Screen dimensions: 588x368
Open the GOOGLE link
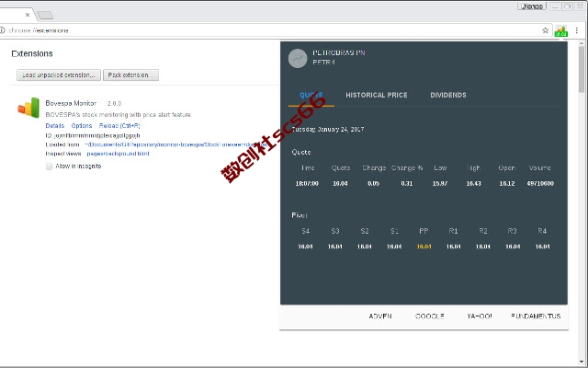click(430, 316)
